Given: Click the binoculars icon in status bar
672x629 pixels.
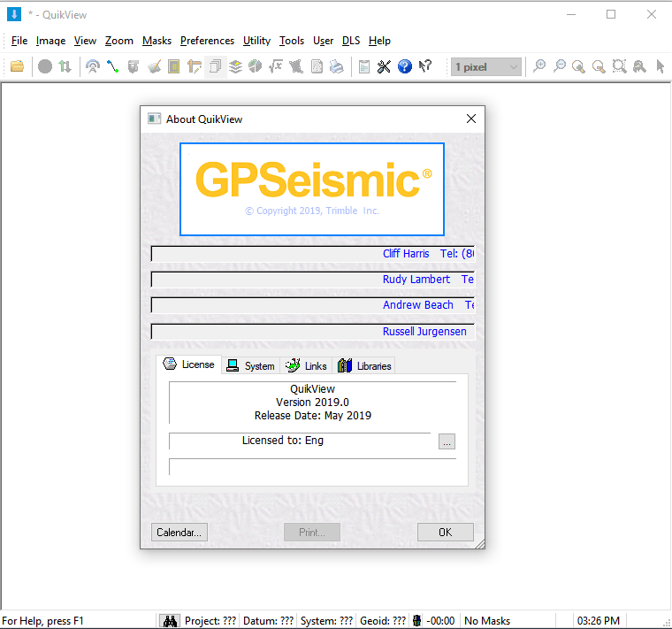Looking at the screenshot, I should pos(170,621).
